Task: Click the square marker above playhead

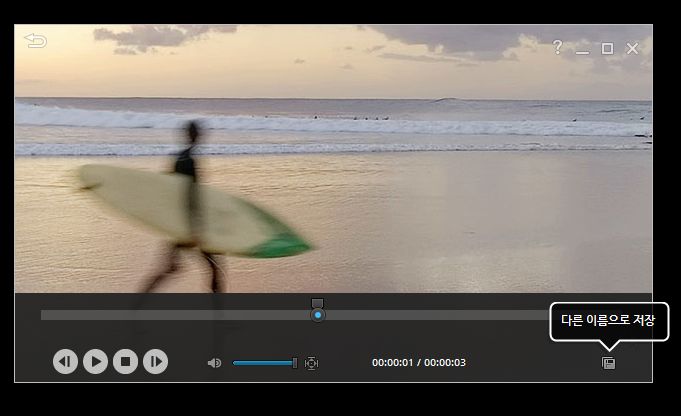Action: pos(317,303)
